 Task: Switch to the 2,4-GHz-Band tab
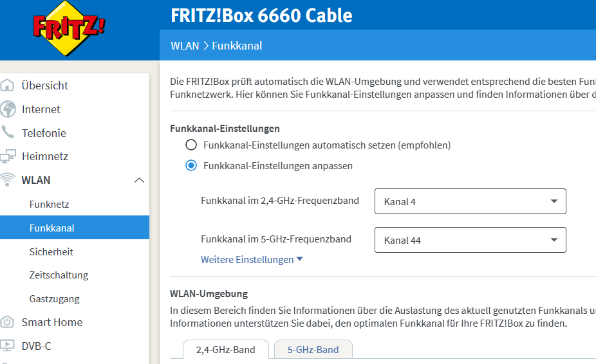point(225,350)
